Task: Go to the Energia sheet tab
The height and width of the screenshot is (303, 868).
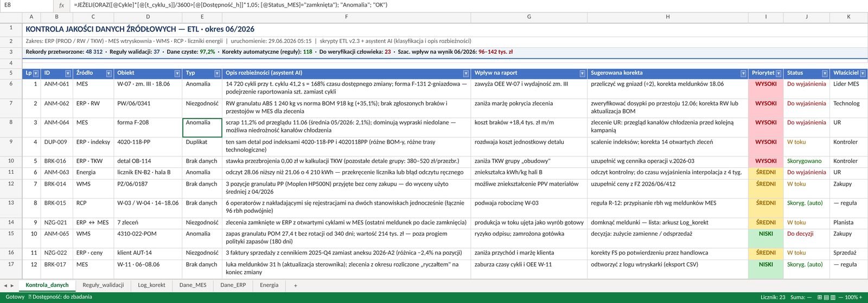Action: [269, 285]
